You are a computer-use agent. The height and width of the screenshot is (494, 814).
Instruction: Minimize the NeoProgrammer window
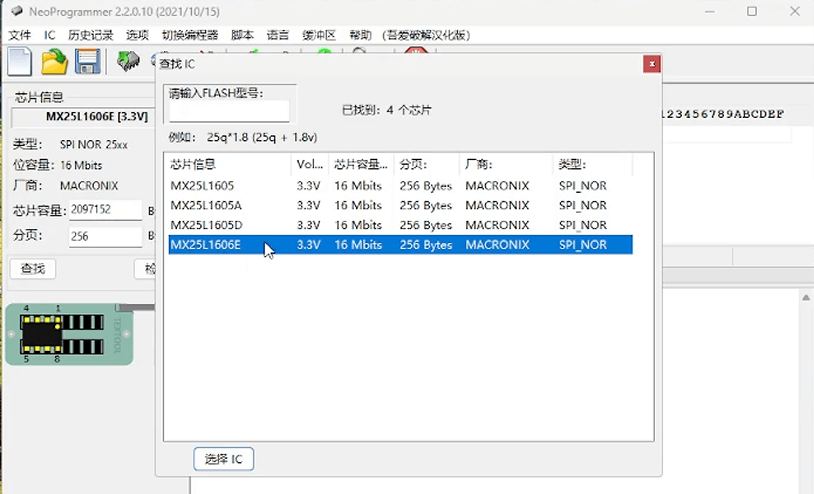pos(710,11)
